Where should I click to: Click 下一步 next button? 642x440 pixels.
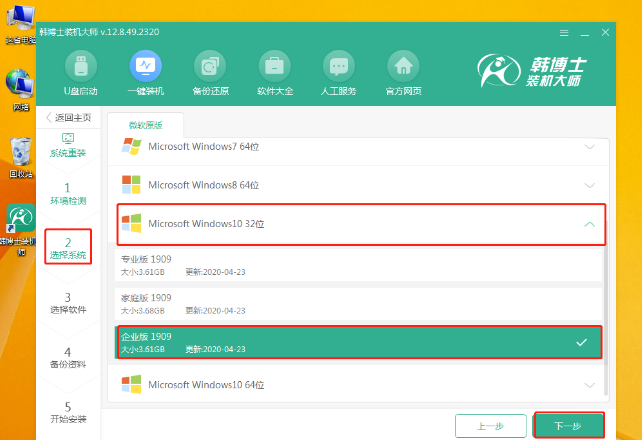click(x=568, y=426)
